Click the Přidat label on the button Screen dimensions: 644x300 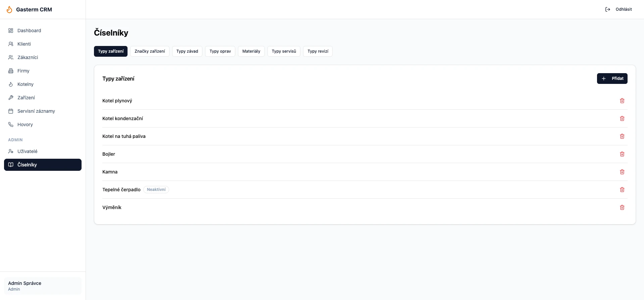617,79
